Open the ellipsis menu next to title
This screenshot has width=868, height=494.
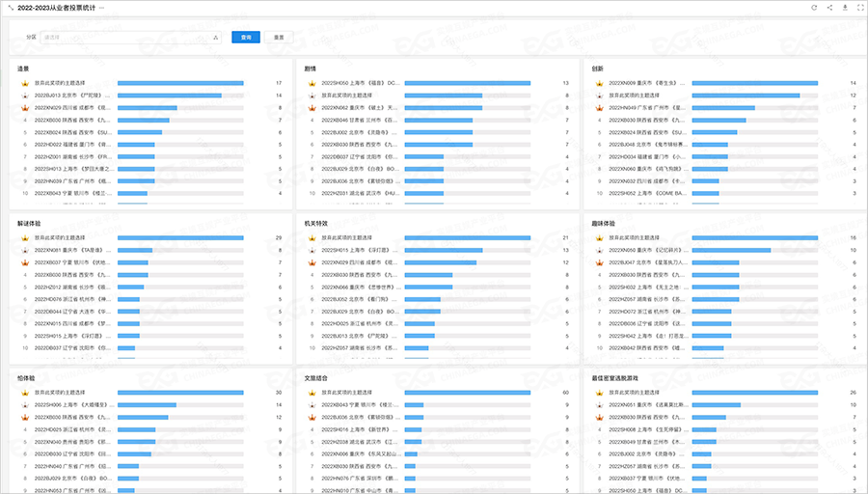point(101,8)
